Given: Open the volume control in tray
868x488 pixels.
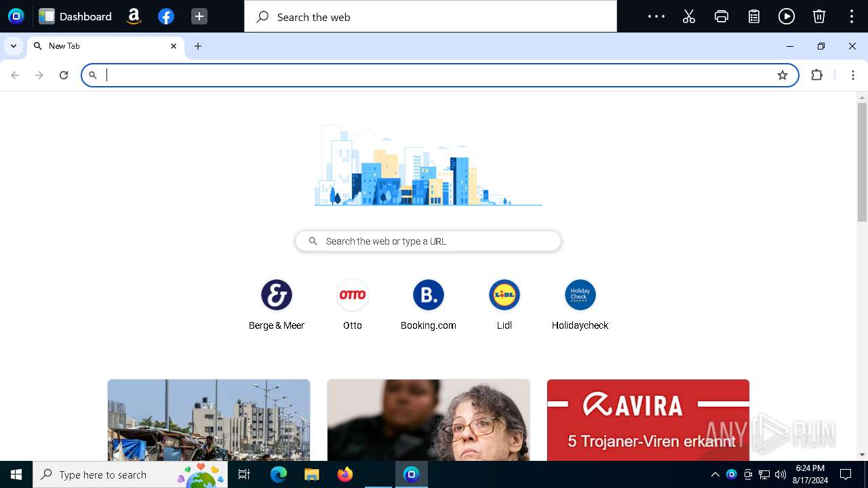Looking at the screenshot, I should pyautogui.click(x=781, y=474).
